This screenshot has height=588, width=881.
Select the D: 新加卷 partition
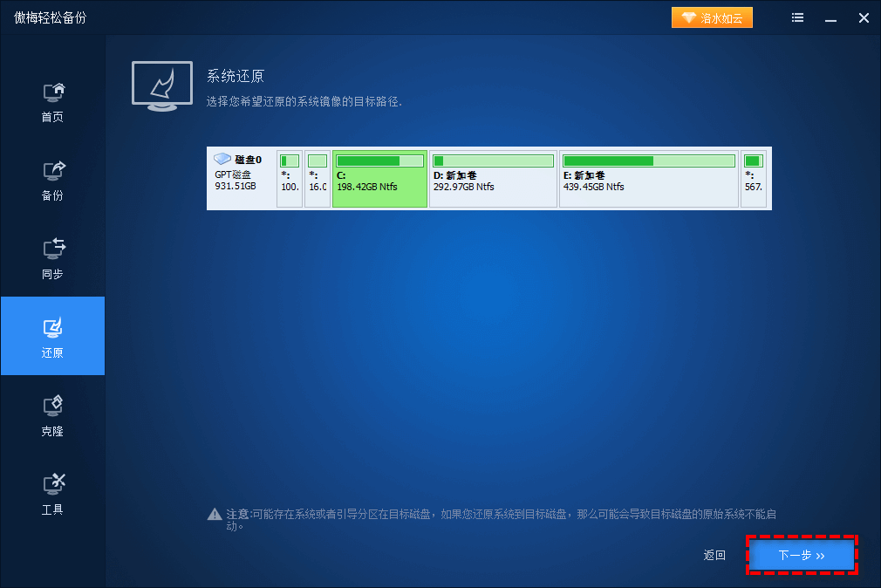[493, 179]
